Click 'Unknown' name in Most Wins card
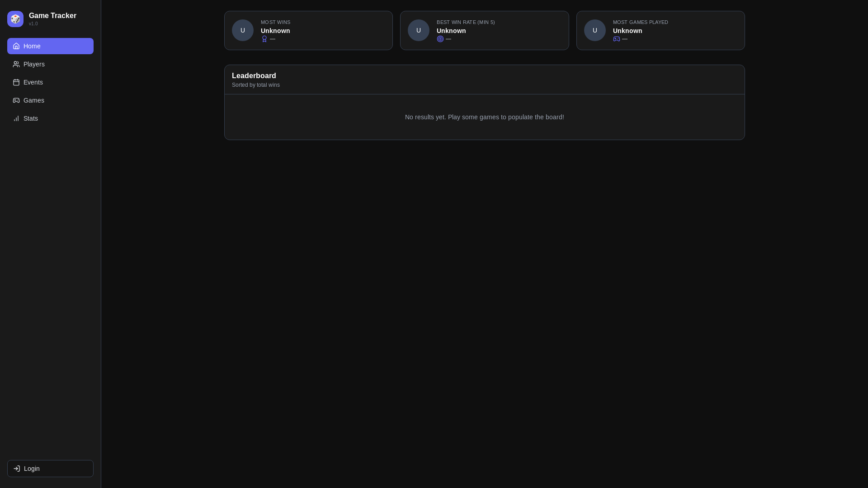 click(275, 31)
